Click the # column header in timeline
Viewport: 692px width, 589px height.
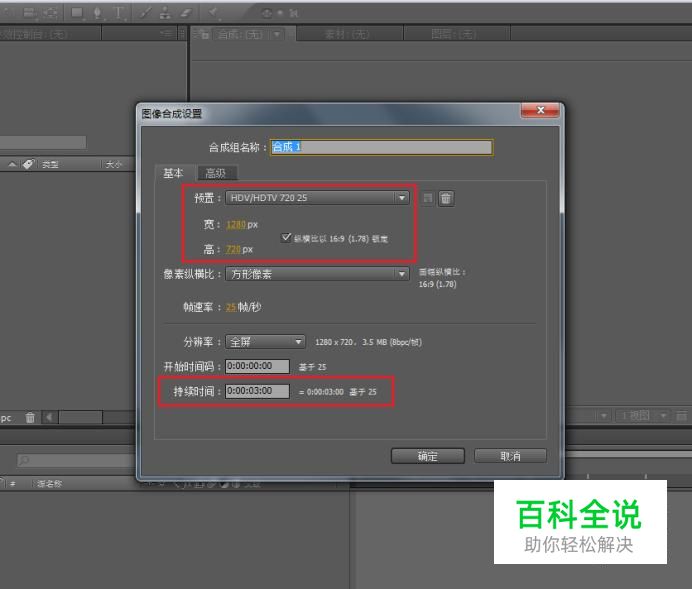12,484
